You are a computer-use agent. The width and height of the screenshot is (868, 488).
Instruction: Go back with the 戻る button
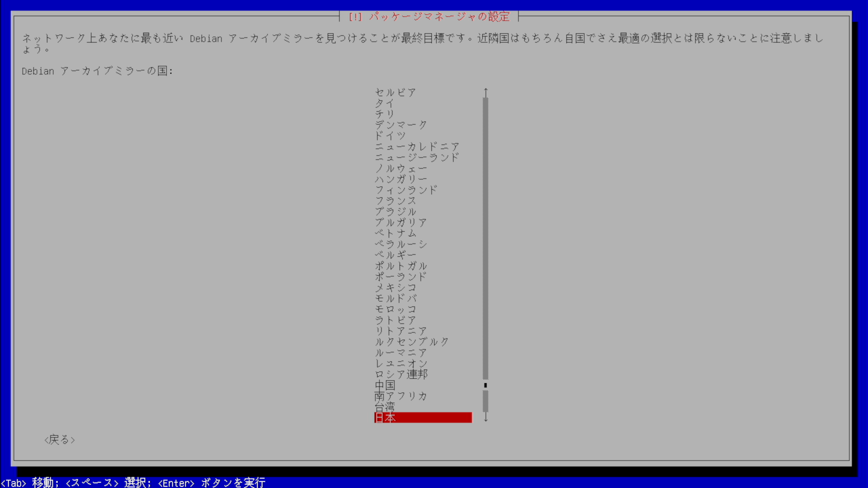pyautogui.click(x=60, y=440)
